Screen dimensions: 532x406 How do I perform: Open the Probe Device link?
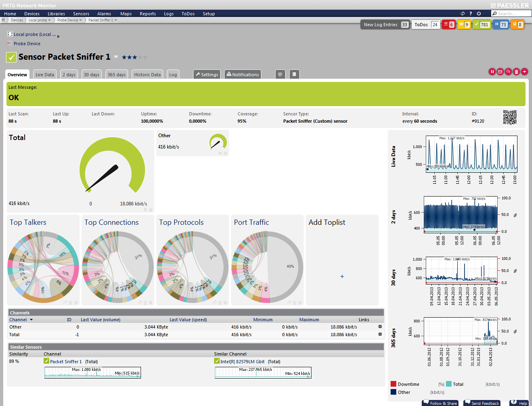pos(27,44)
